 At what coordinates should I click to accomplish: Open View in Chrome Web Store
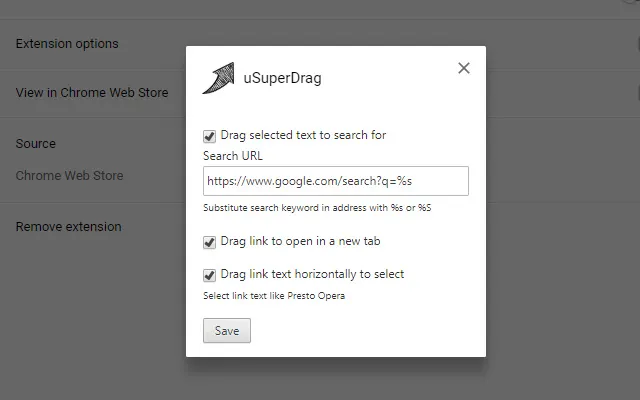92,93
